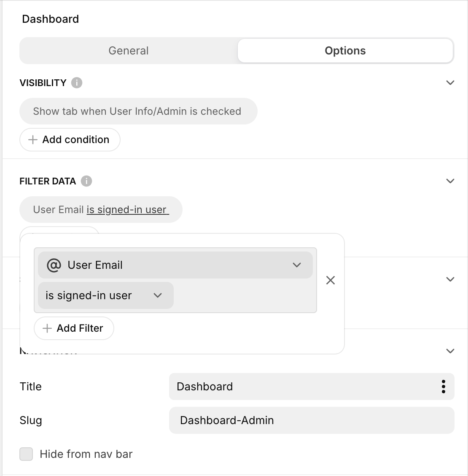Click the Add condition button
Viewport: 468px width, 476px height.
click(70, 140)
